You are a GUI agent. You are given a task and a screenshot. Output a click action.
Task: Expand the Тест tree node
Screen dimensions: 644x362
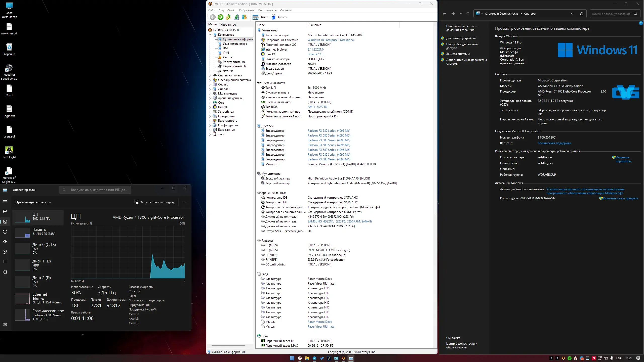[x=210, y=134]
